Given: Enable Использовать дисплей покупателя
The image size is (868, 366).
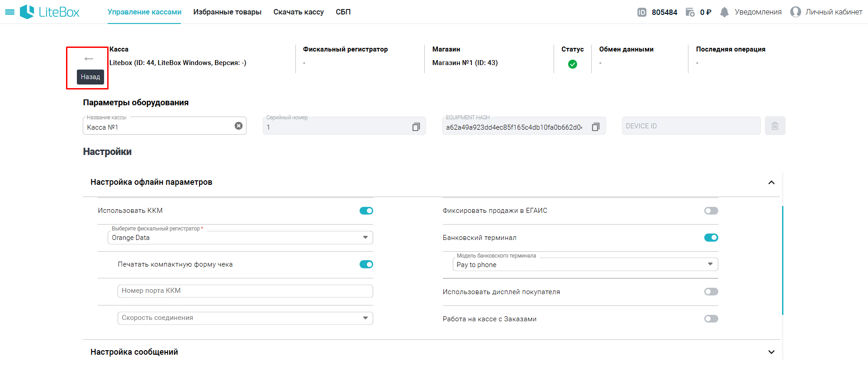Looking at the screenshot, I should 711,291.
